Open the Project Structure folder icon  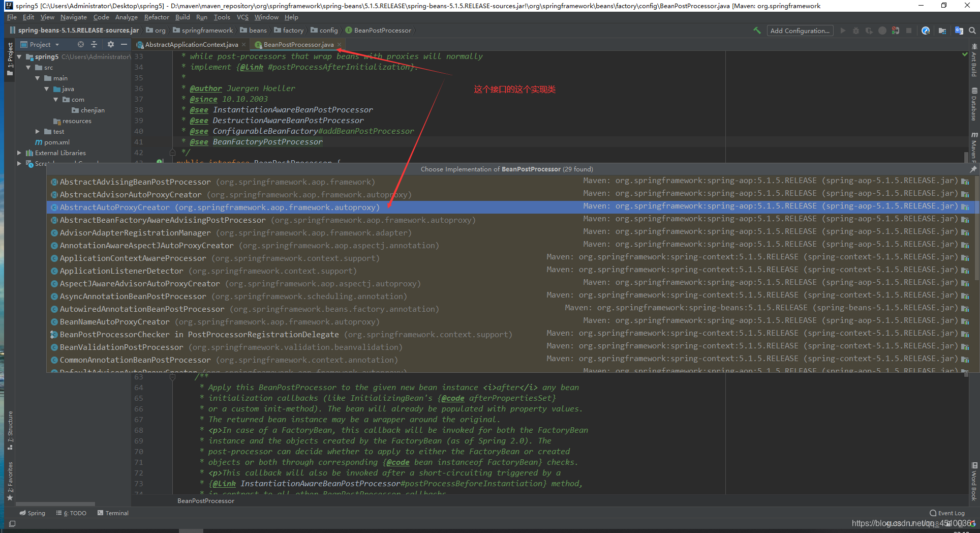(942, 31)
